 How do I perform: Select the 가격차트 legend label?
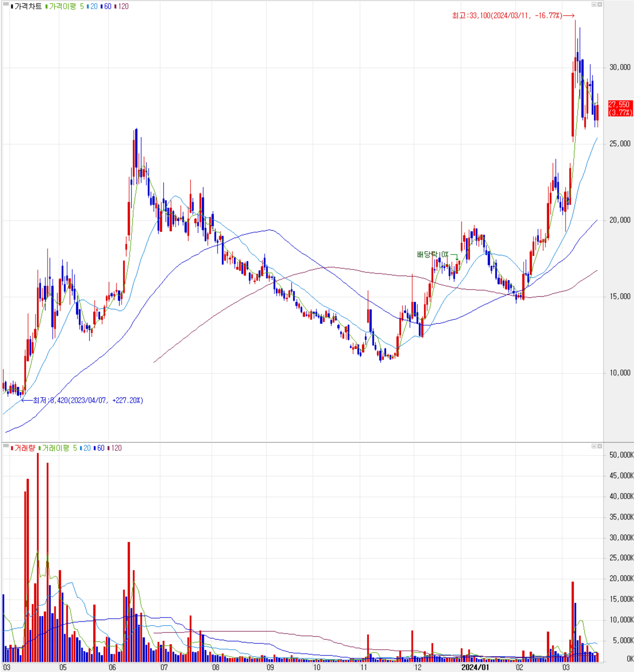pos(28,7)
